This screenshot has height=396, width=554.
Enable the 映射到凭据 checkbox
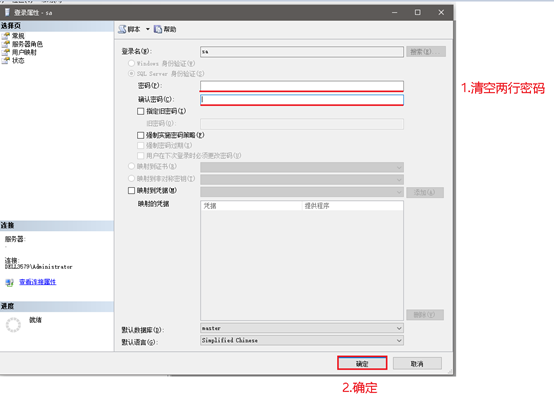click(131, 191)
